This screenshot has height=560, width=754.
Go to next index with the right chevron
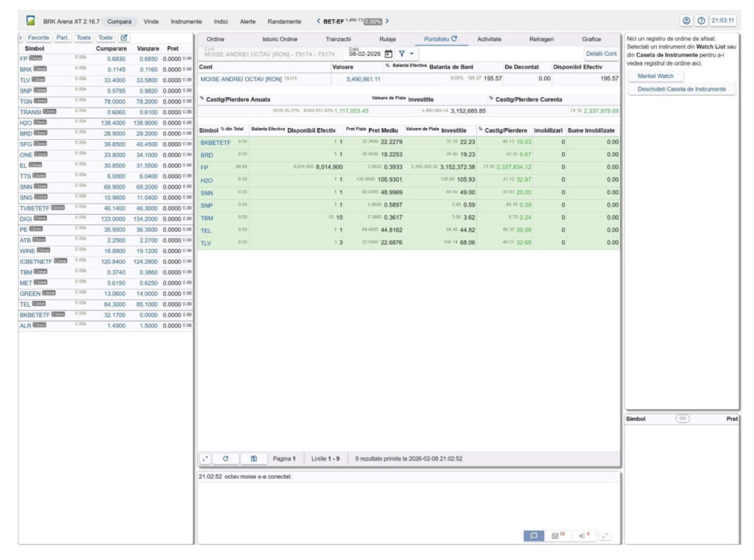coord(387,21)
